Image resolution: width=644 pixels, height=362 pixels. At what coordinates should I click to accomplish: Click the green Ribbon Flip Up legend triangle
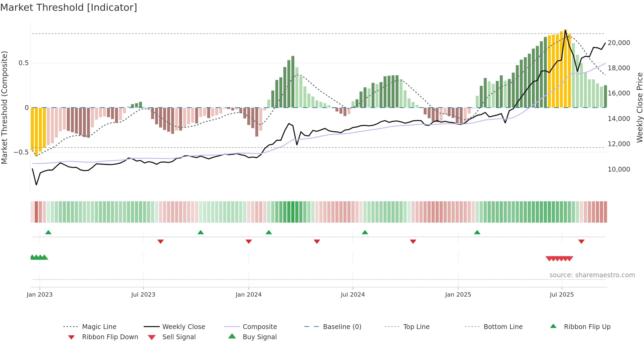553,326
